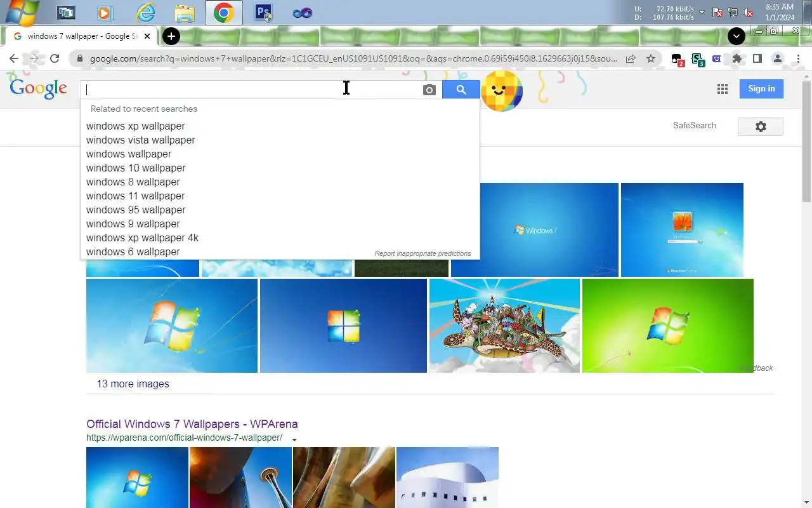
Task: Open the Action Center flag icon
Action: 717,12
